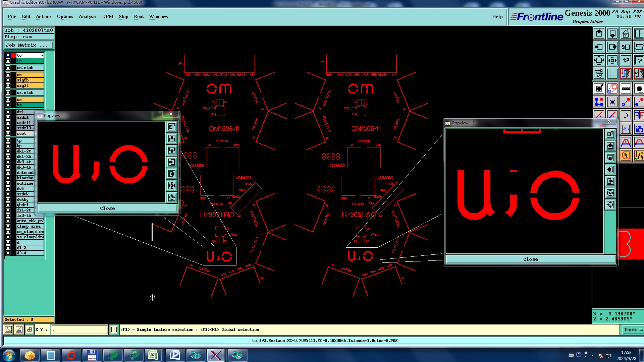Click the home view icon
This screenshot has width=644, height=362.
pyautogui.click(x=626, y=34)
